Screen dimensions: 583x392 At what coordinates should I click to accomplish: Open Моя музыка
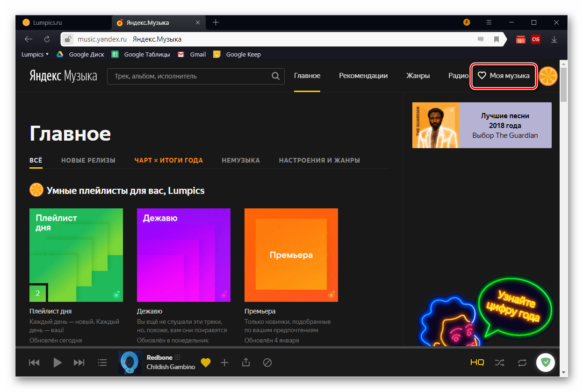pos(504,76)
